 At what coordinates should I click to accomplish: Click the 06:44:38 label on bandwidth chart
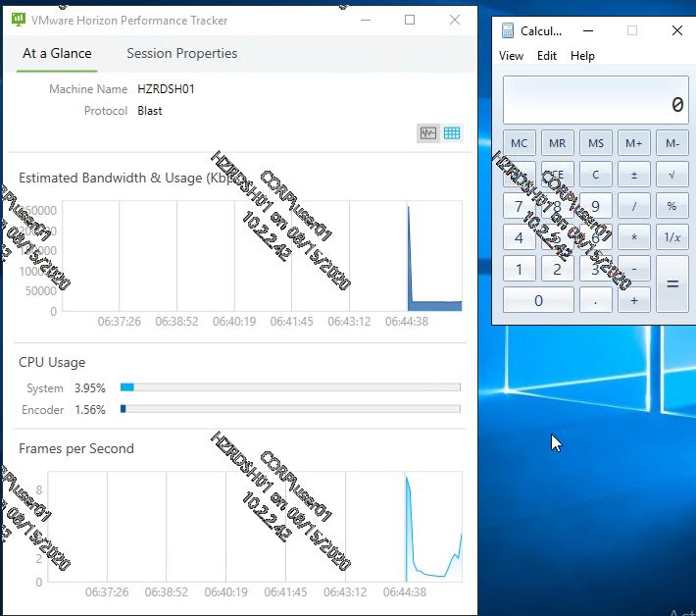[407, 321]
